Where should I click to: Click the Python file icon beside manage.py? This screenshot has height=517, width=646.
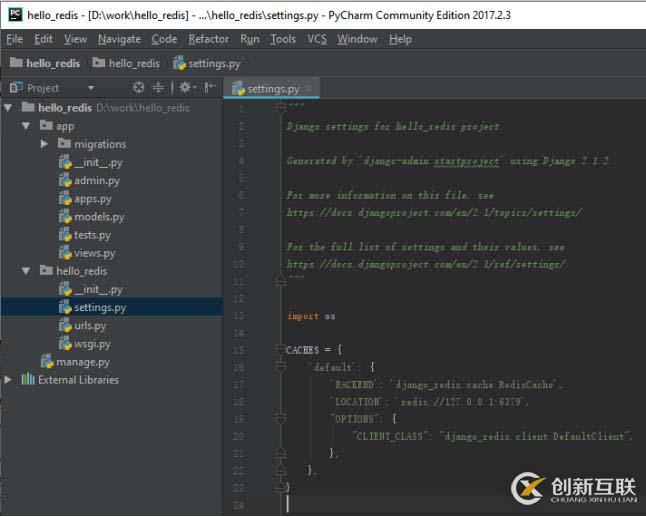click(x=47, y=362)
